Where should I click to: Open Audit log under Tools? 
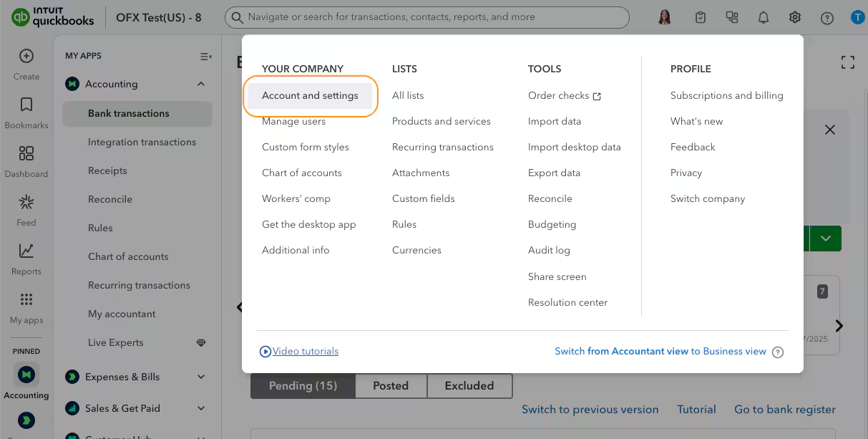549,250
